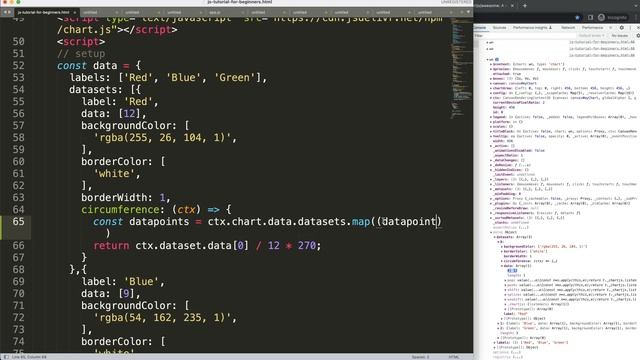Open the Performance insights tab
The height and width of the screenshot is (360, 640).
(532, 28)
